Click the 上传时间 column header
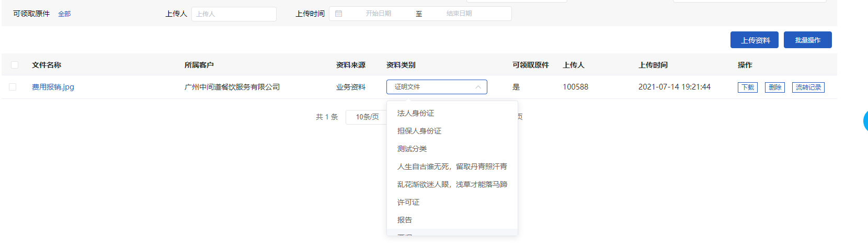Screen dimensions: 868x244 (653, 65)
